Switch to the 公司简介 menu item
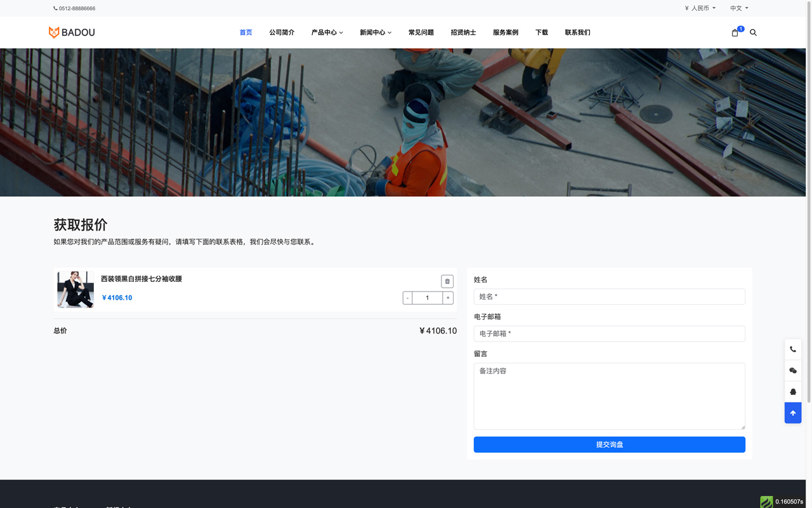Screen dimensions: 812x508 pyautogui.click(x=282, y=32)
